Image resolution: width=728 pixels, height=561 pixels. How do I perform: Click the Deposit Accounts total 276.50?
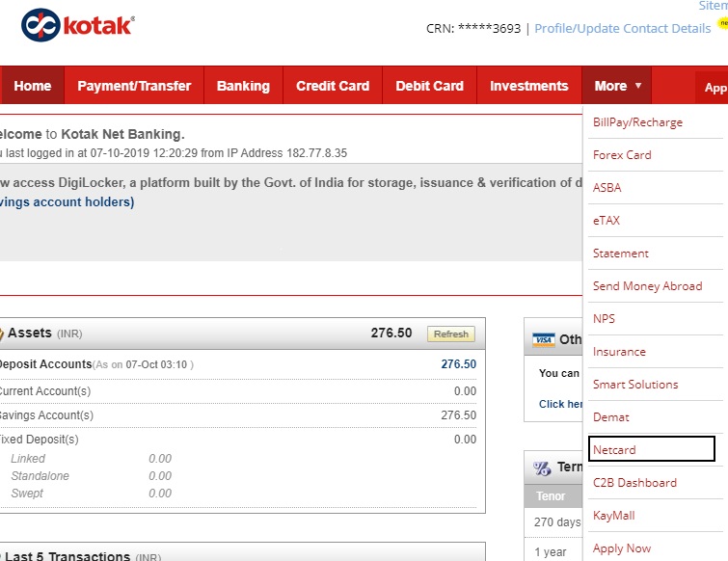458,364
